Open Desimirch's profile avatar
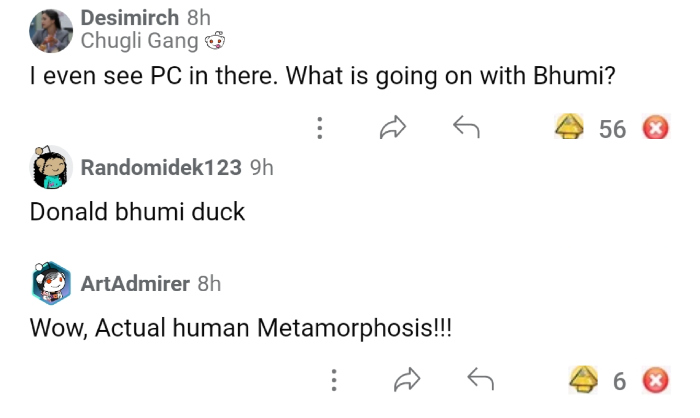This screenshot has height=418, width=700. (51, 30)
